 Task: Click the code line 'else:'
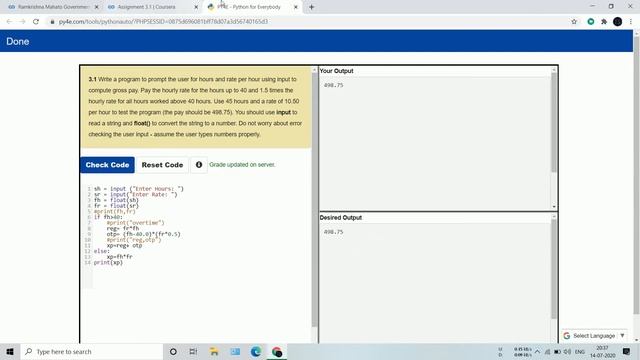(x=102, y=251)
